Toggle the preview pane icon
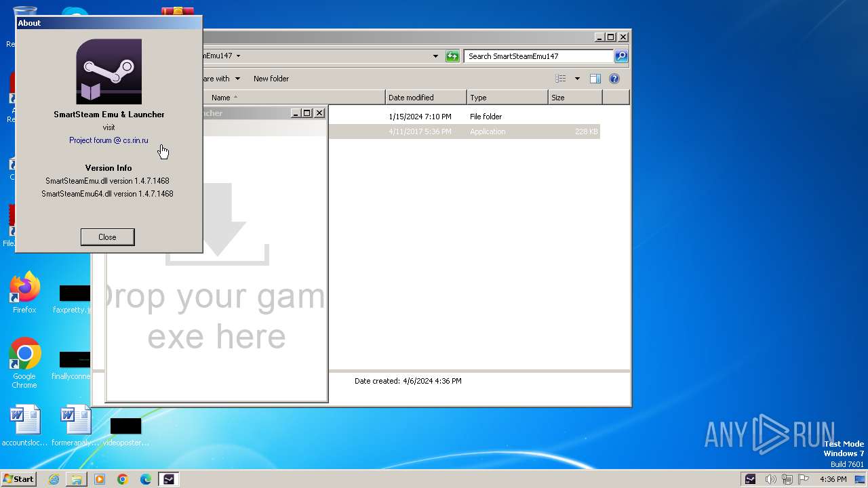 coord(595,79)
